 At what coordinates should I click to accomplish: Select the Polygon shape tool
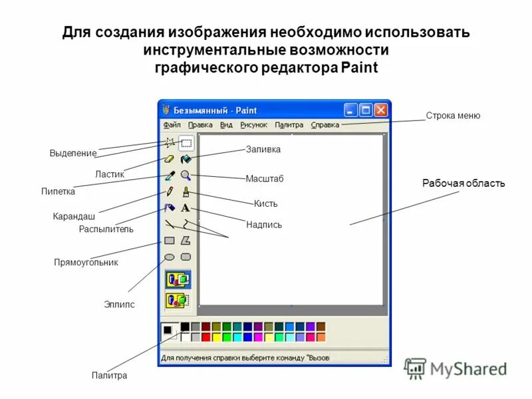[186, 241]
